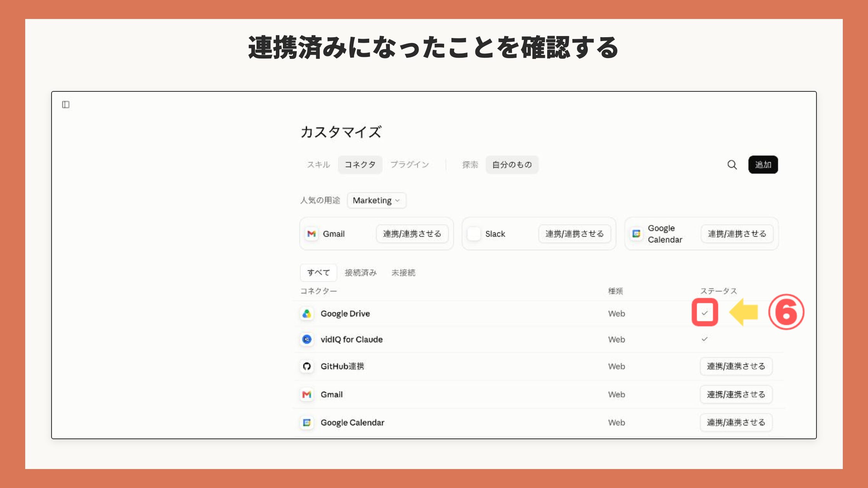The width and height of the screenshot is (868, 488).
Task: Click the black 追加 button
Action: click(763, 165)
